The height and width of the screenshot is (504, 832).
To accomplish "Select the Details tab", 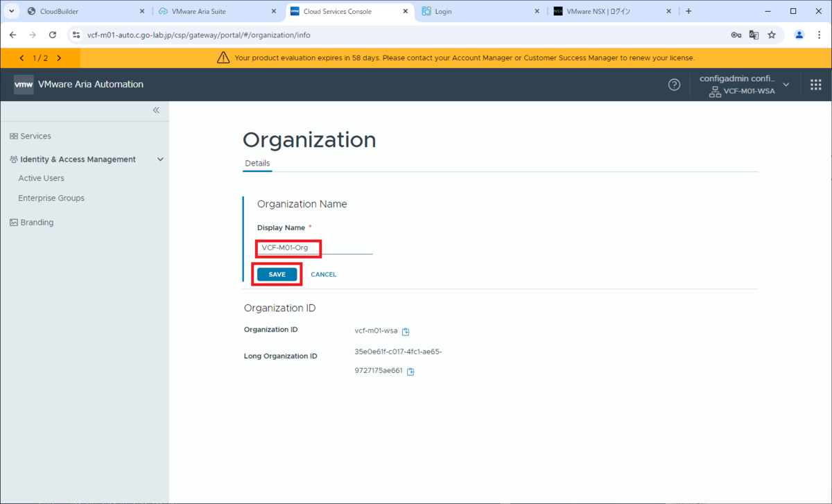I will [257, 164].
